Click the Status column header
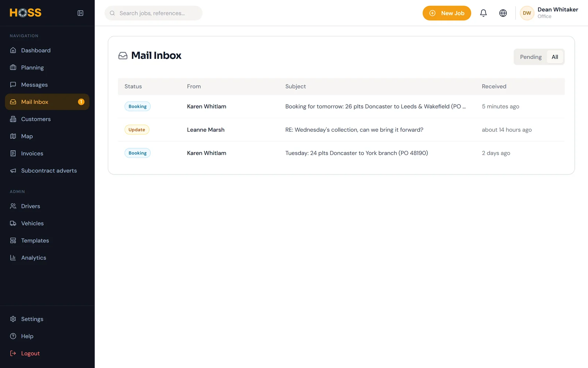The width and height of the screenshot is (588, 368). point(133,86)
